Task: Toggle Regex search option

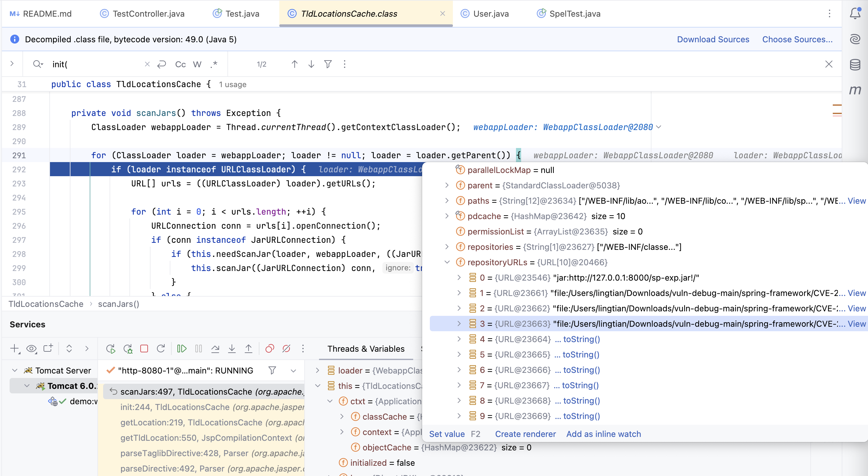Action: (214, 64)
